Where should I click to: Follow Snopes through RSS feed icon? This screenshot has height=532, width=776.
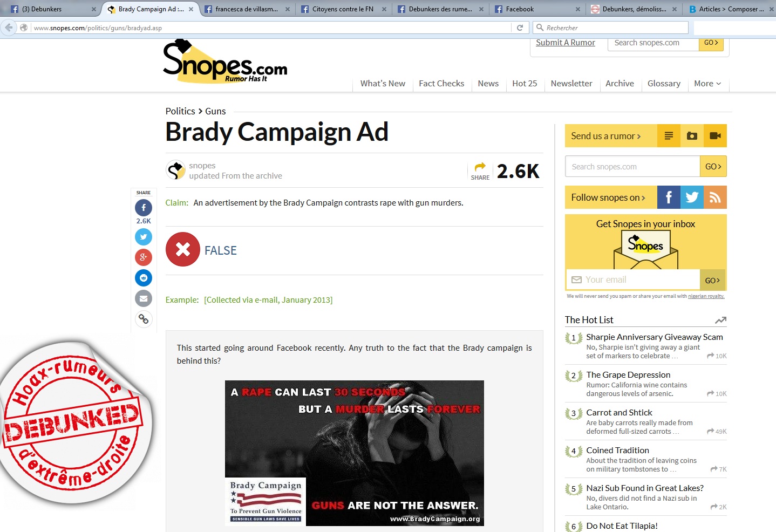pyautogui.click(x=715, y=197)
